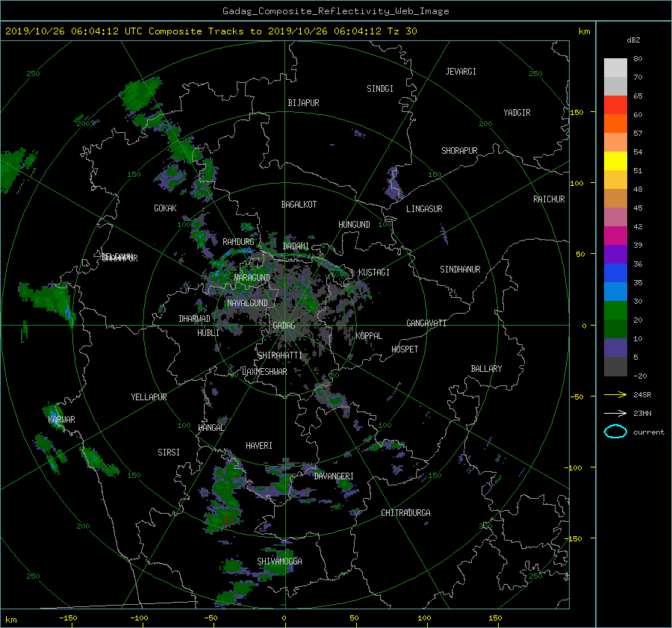Click the magenta 42 dBZ legend swatch
672x628 pixels.
(x=615, y=235)
